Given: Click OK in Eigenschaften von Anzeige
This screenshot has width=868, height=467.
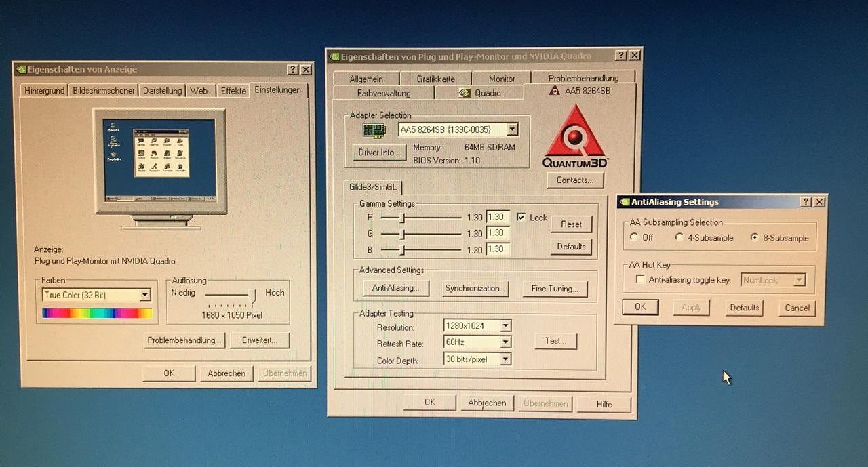Looking at the screenshot, I should coord(169,373).
